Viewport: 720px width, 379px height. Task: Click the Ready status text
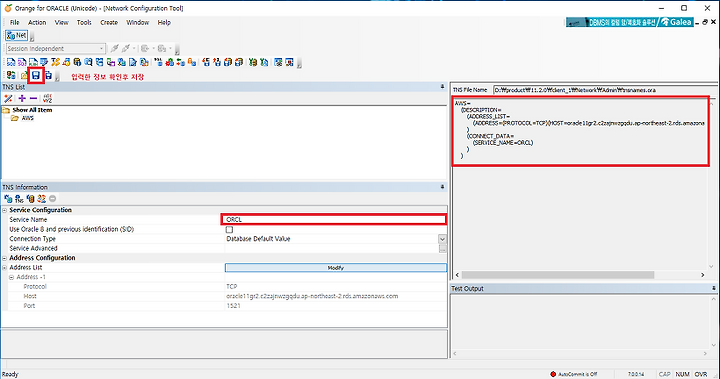click(10, 374)
